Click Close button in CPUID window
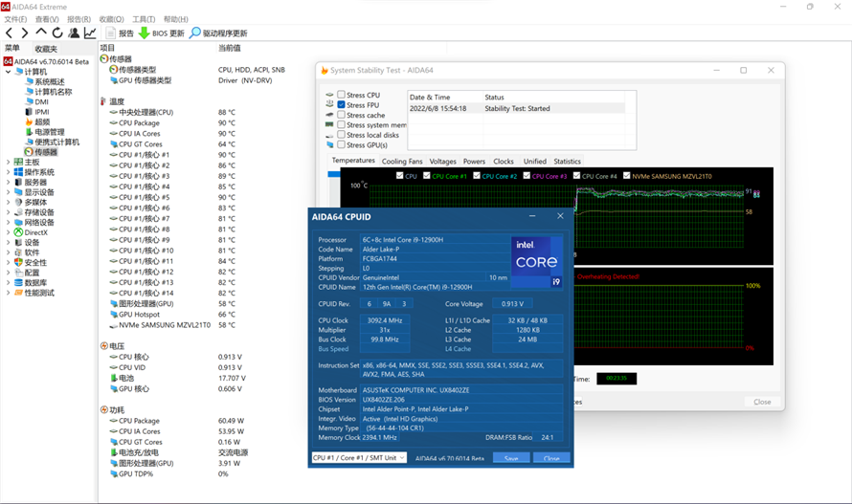The height and width of the screenshot is (504, 852). click(551, 458)
